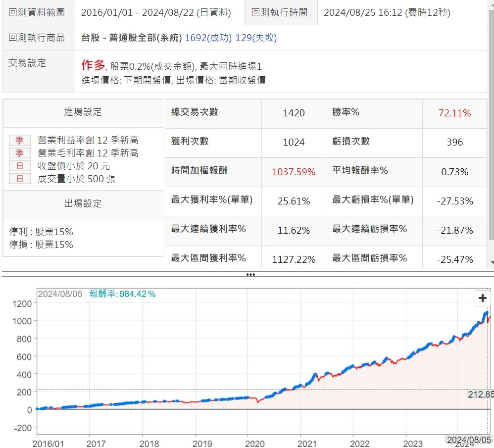The height and width of the screenshot is (448, 494).
Task: Open the 129(失敗) failed stocks link
Action: pos(255,38)
